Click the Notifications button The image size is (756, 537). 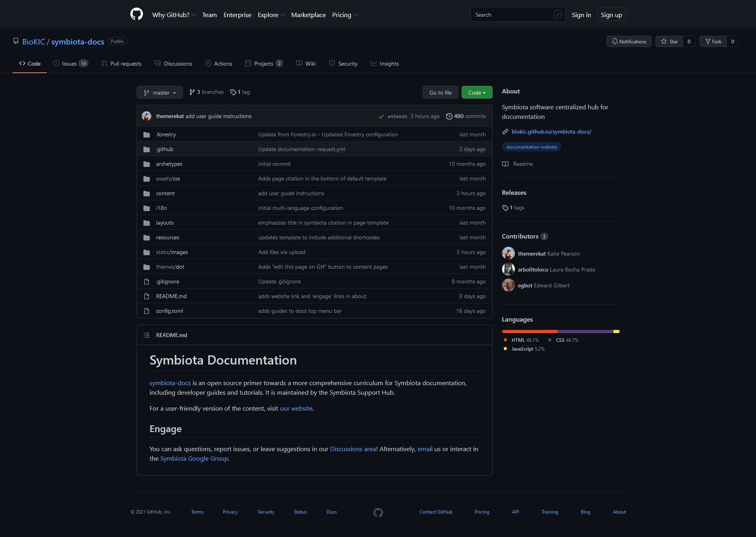[x=629, y=41]
